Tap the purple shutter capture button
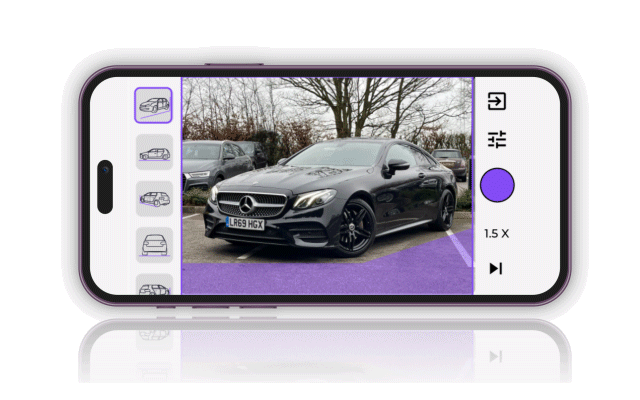The width and height of the screenshot is (640, 400). click(497, 185)
